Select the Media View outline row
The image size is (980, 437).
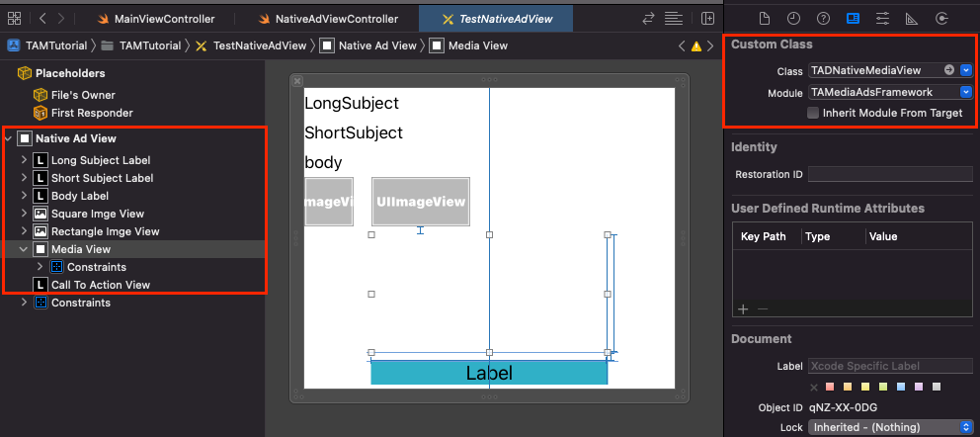pos(132,249)
